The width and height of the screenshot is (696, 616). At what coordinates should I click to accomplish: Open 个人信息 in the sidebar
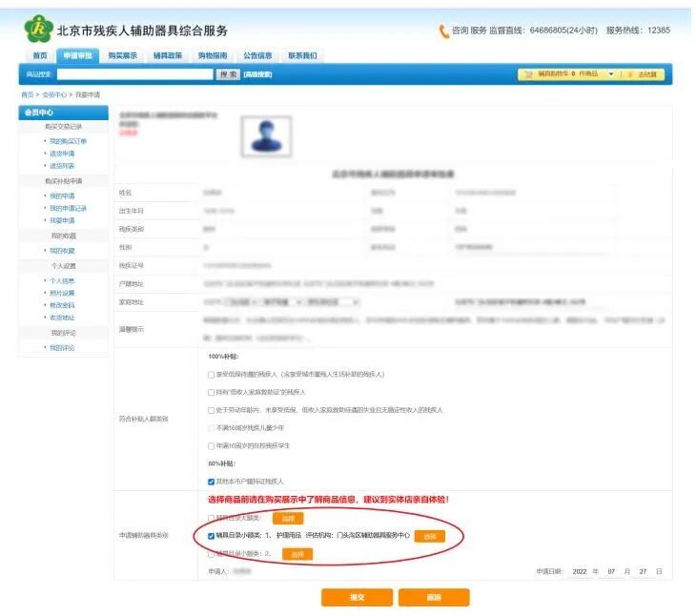tap(62, 281)
